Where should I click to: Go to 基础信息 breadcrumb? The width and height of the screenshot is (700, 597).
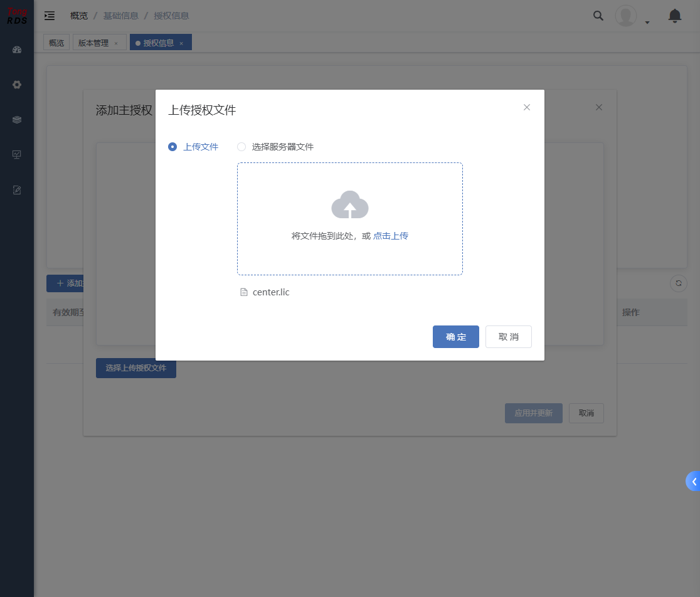[120, 16]
